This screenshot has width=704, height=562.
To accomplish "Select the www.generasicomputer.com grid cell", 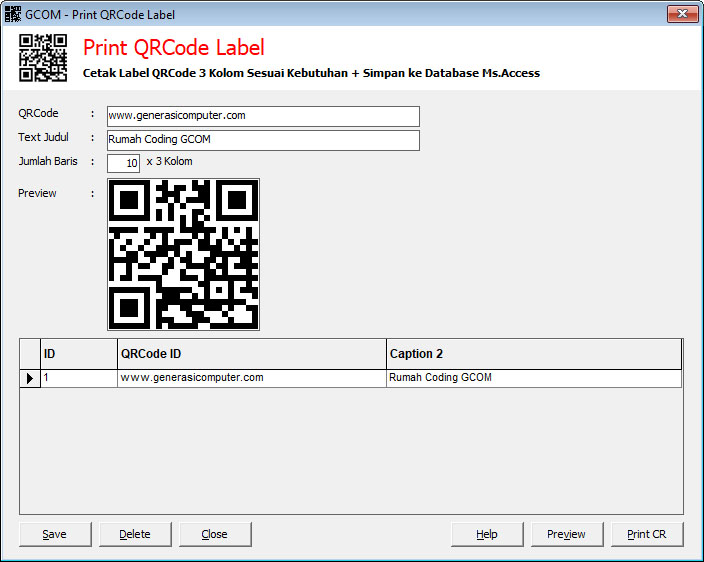I will [x=251, y=378].
